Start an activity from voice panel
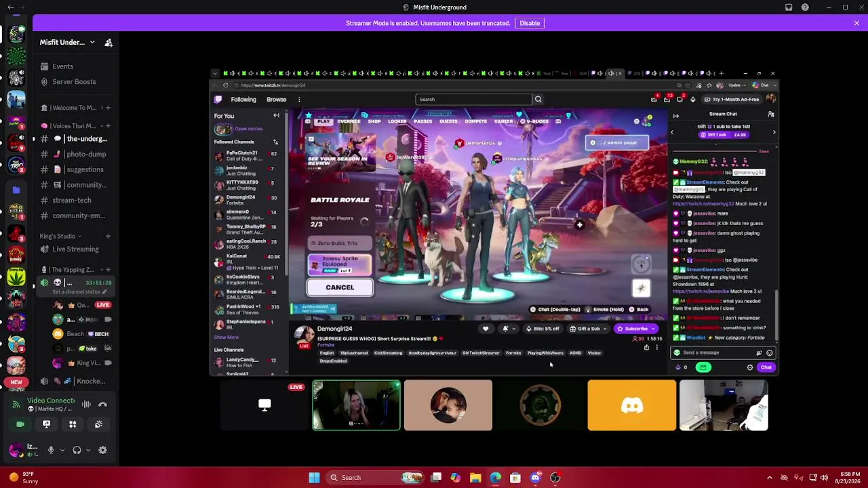 tap(73, 424)
